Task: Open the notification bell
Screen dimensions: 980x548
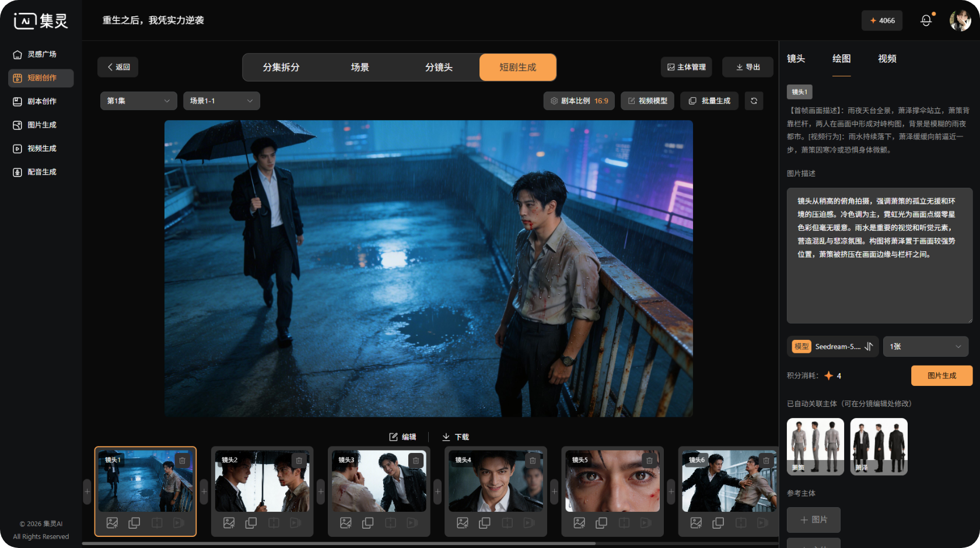Action: pos(926,20)
